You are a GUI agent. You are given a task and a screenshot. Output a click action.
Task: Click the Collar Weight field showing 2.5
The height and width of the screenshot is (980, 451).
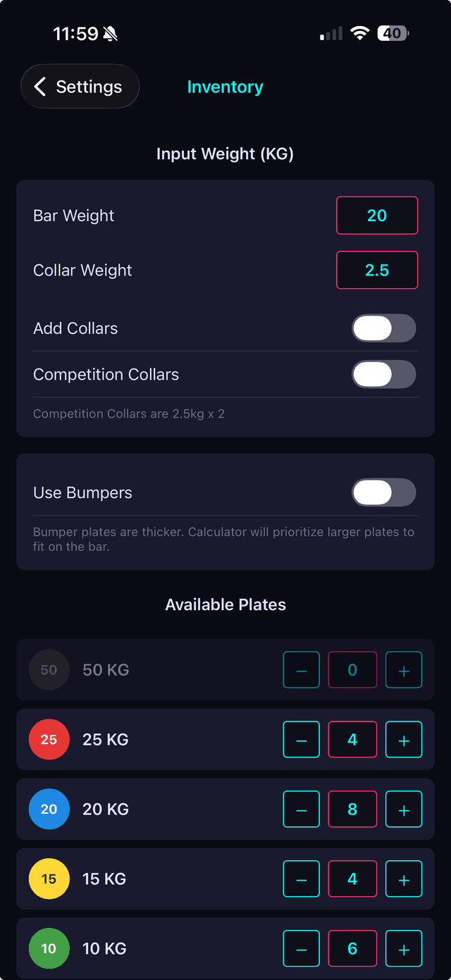(377, 270)
